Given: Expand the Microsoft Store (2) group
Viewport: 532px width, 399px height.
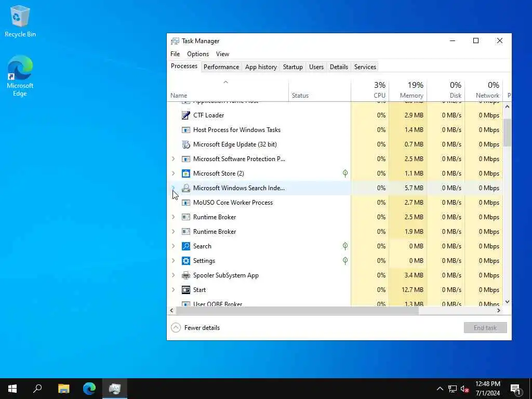Looking at the screenshot, I should 174,174.
